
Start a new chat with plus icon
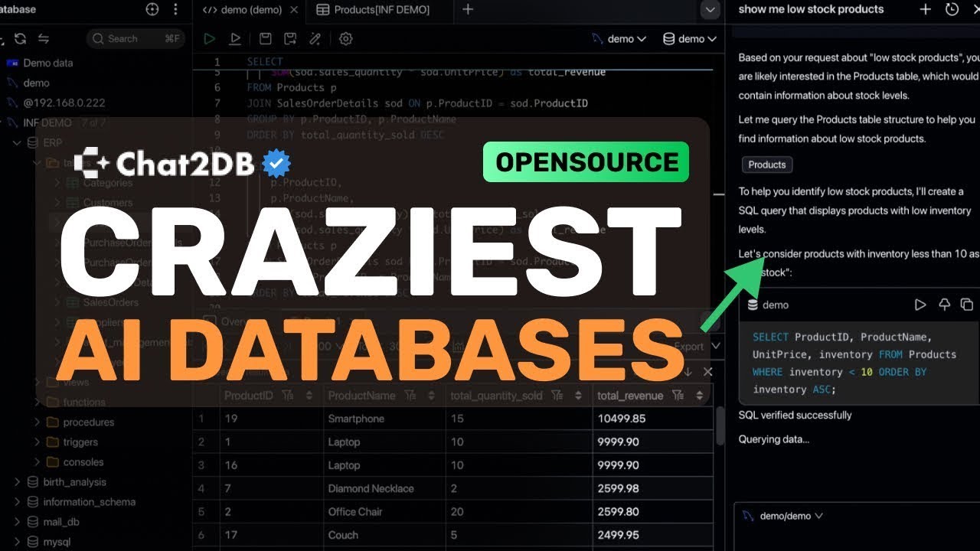[925, 9]
